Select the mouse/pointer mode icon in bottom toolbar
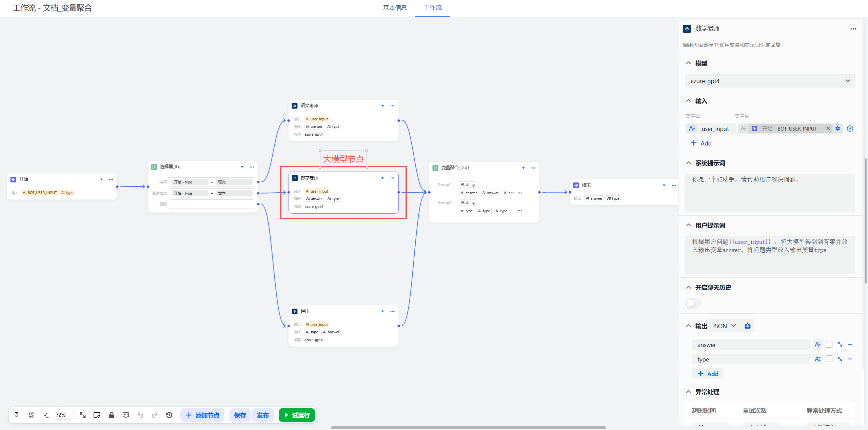Image resolution: width=868 pixels, height=430 pixels. [16, 415]
